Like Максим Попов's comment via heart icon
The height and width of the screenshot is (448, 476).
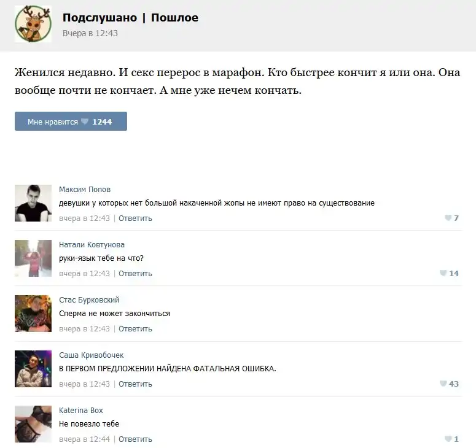pyautogui.click(x=448, y=218)
